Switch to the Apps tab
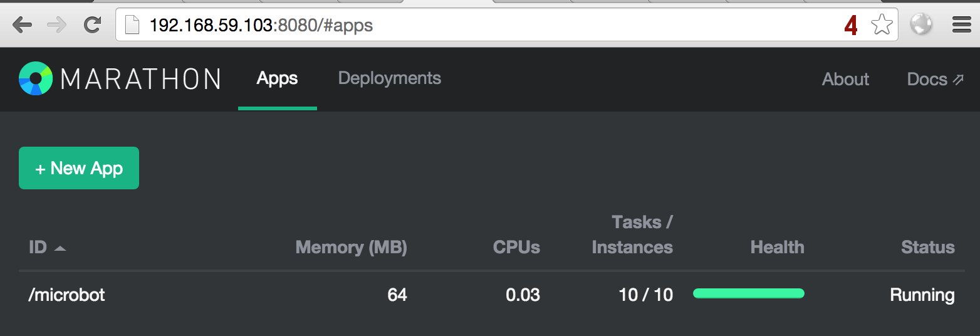Viewport: 980px width, 336px height. pyautogui.click(x=277, y=79)
